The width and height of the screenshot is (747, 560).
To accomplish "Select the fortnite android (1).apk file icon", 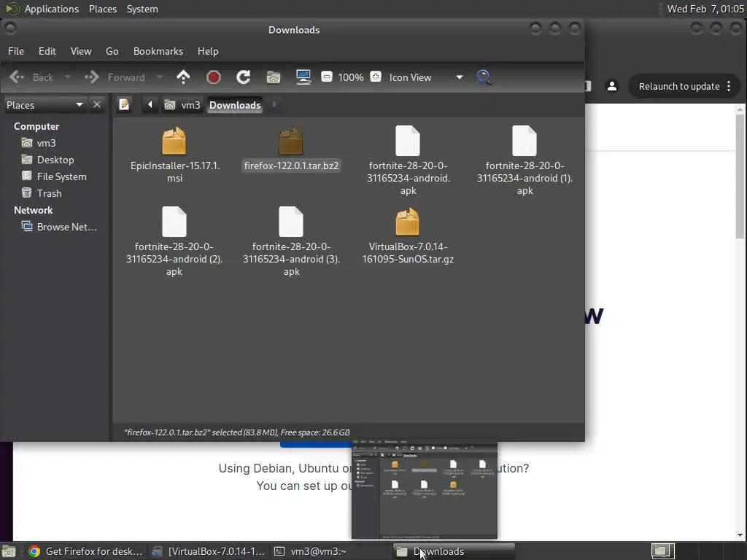I will click(x=525, y=141).
